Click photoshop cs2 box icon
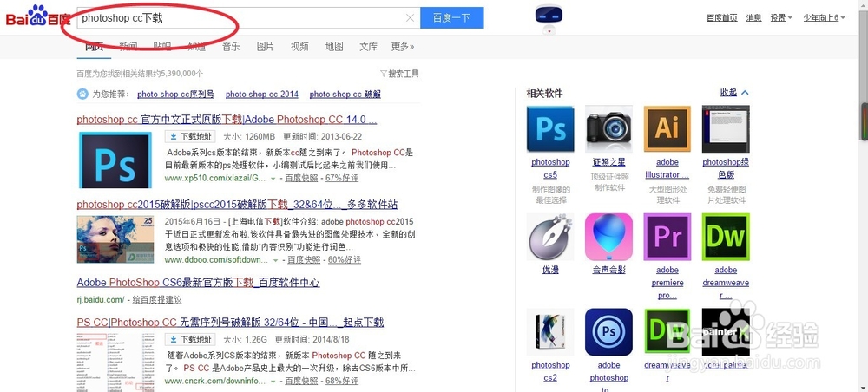The width and height of the screenshot is (868, 392). (x=550, y=332)
